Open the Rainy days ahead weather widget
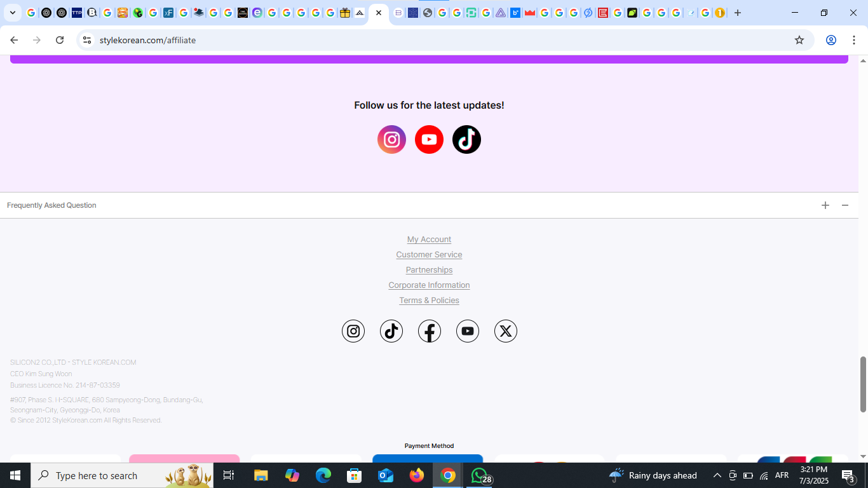868x488 pixels. [x=653, y=475]
